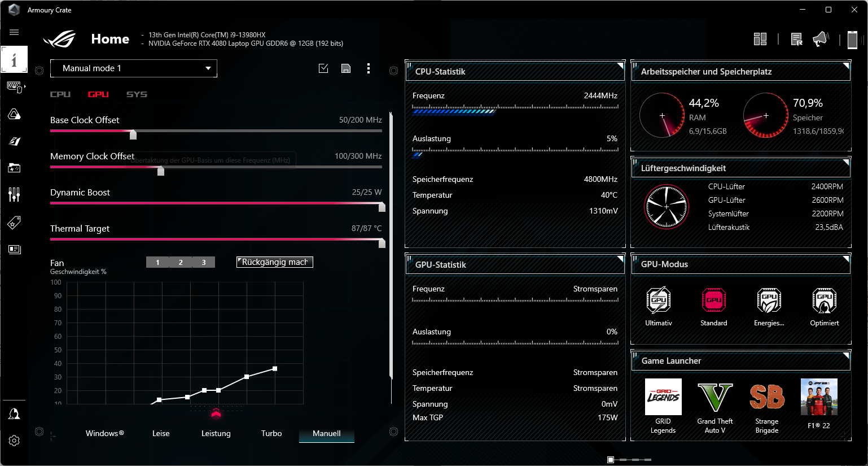The image size is (868, 466).
Task: Click the first page indicator at bottom
Action: [611, 460]
